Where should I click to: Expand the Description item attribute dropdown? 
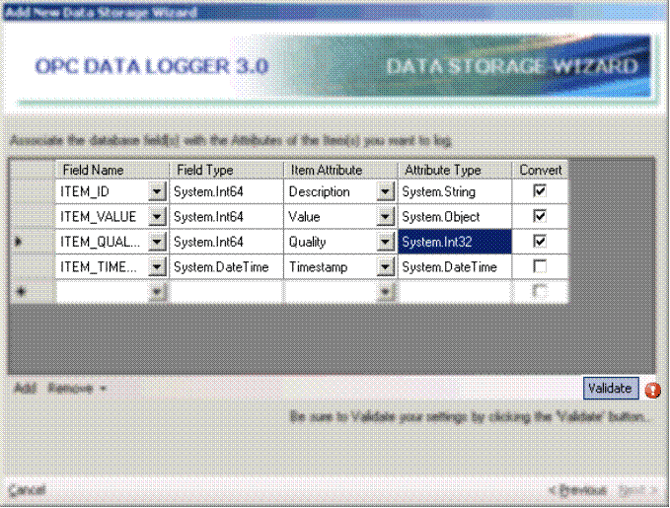[385, 191]
